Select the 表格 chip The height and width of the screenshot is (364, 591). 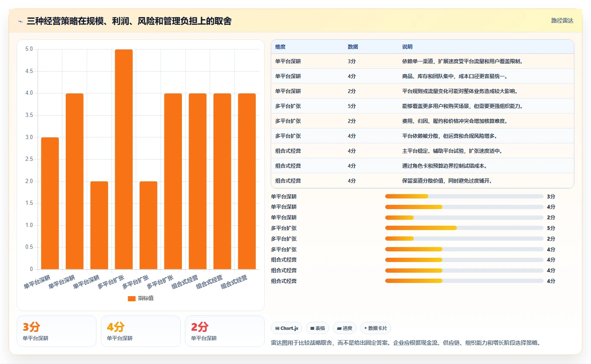coord(317,328)
